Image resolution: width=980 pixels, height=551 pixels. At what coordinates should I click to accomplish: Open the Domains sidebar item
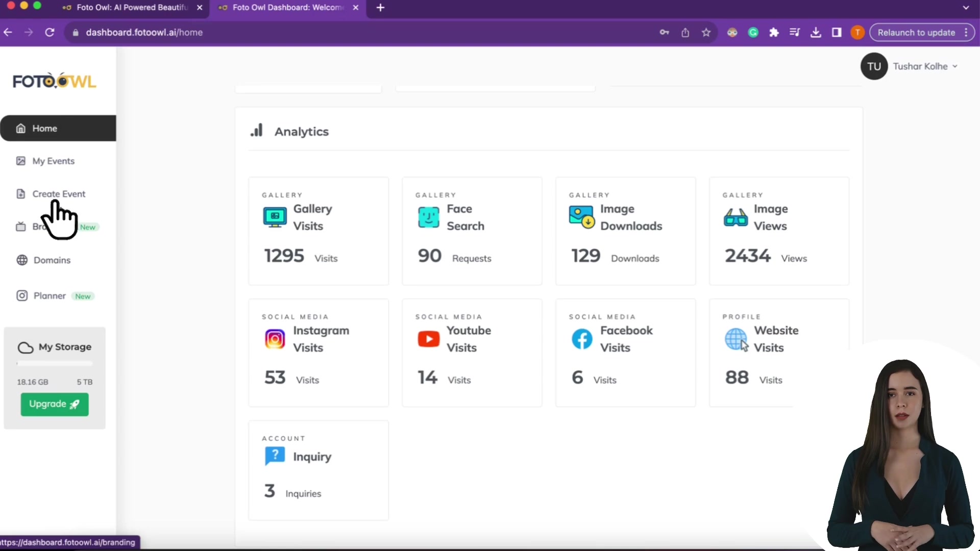pos(52,260)
